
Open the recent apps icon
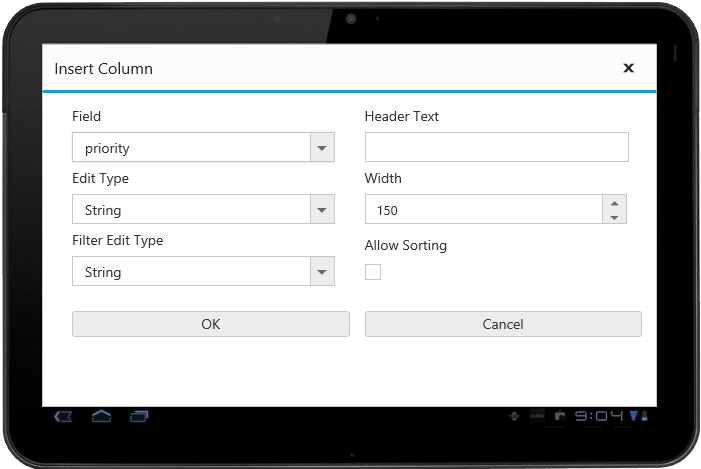(139, 416)
